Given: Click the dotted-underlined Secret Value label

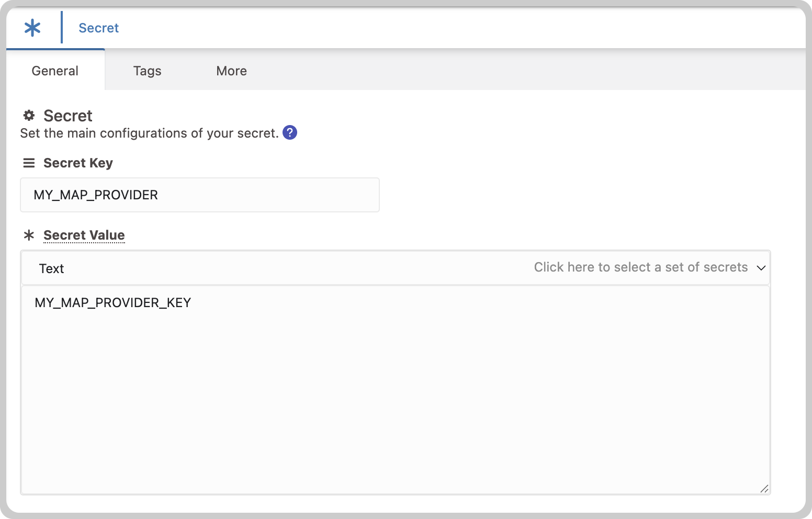Looking at the screenshot, I should point(84,235).
